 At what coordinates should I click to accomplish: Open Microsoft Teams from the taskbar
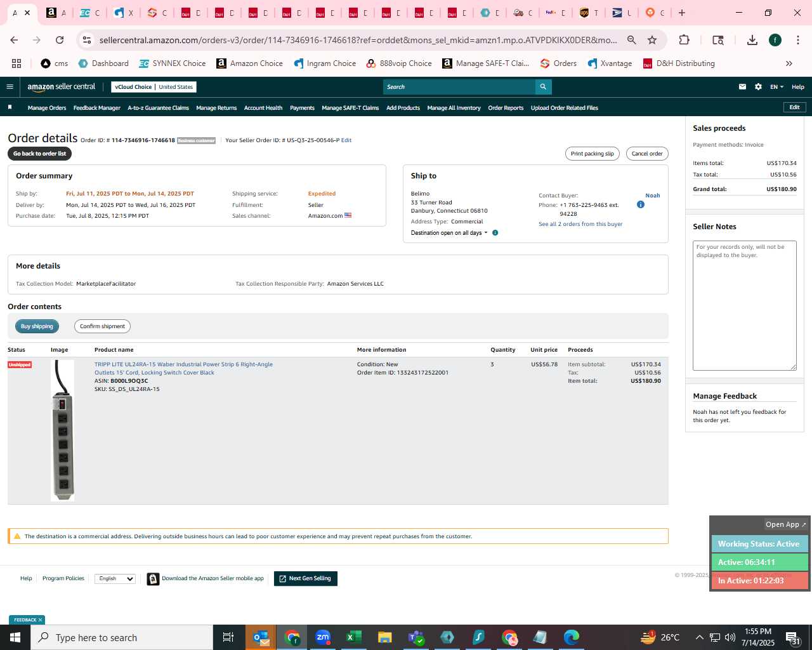[416, 637]
